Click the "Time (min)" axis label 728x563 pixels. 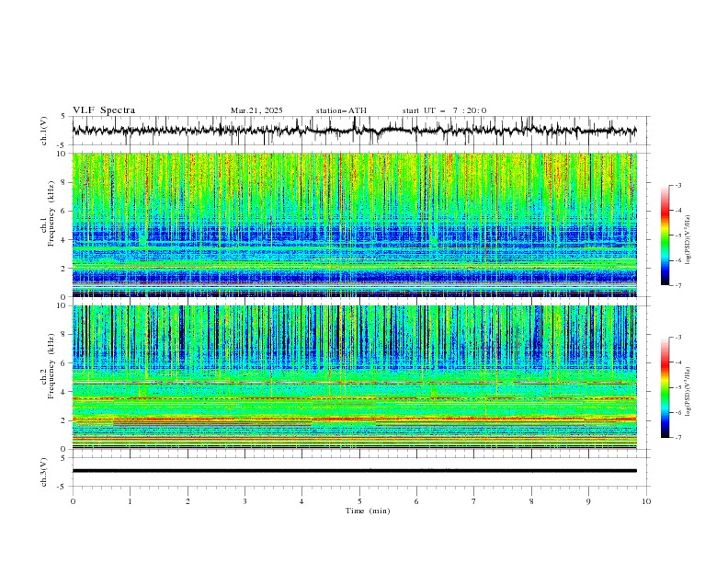368,511
